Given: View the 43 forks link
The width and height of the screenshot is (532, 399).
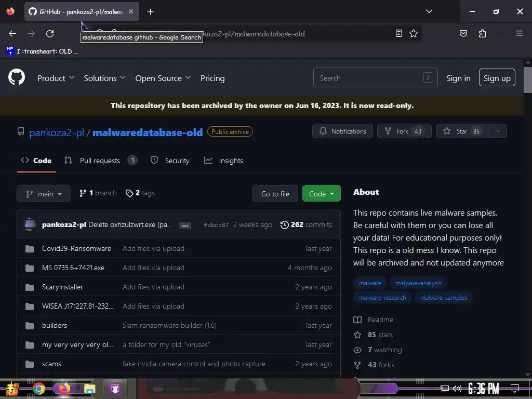Looking at the screenshot, I should [374, 365].
